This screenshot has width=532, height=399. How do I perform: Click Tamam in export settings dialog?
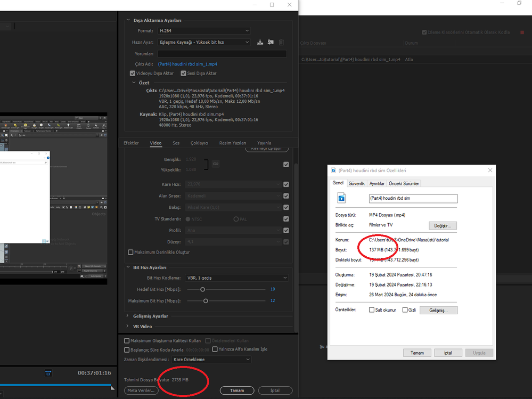pyautogui.click(x=237, y=390)
